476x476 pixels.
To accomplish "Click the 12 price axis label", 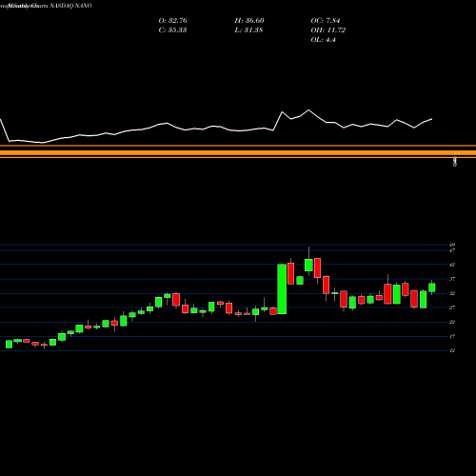I will [452, 350].
